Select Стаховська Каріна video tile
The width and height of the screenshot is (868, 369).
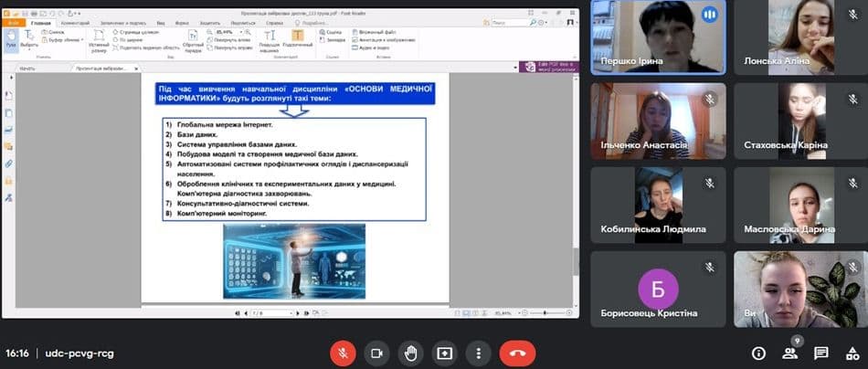[801, 121]
